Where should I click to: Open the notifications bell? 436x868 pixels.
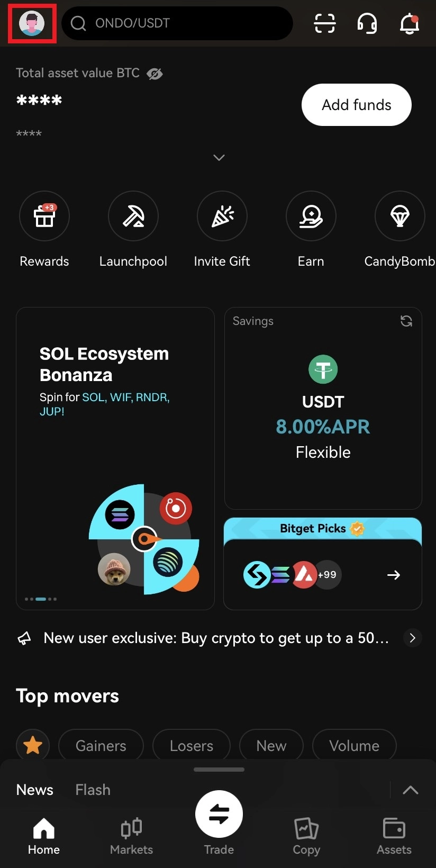click(x=410, y=23)
